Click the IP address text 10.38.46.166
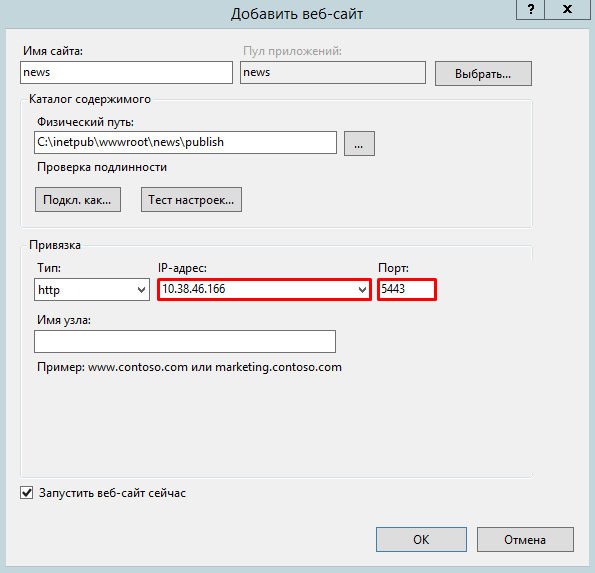595x573 pixels. (x=194, y=289)
